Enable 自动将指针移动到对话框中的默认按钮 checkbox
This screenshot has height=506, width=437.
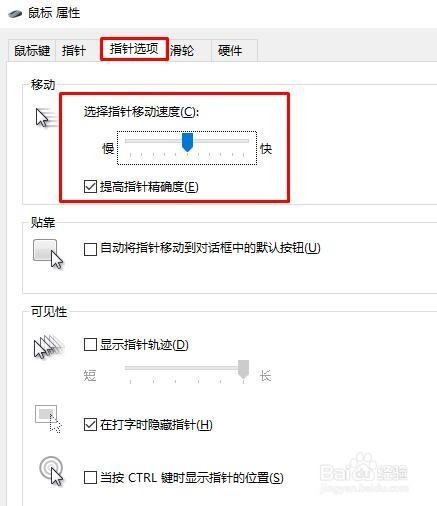click(x=90, y=249)
